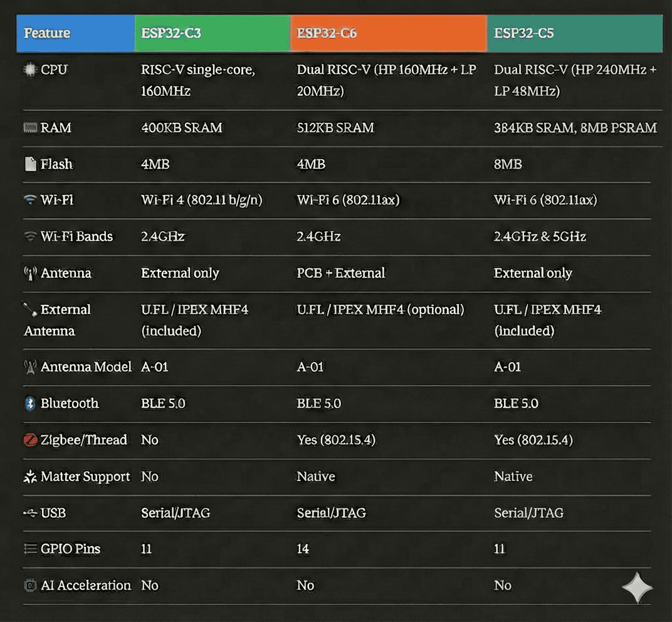Select the green ESP32-C3 column header
Viewport: 672px width, 622px height.
click(x=212, y=33)
